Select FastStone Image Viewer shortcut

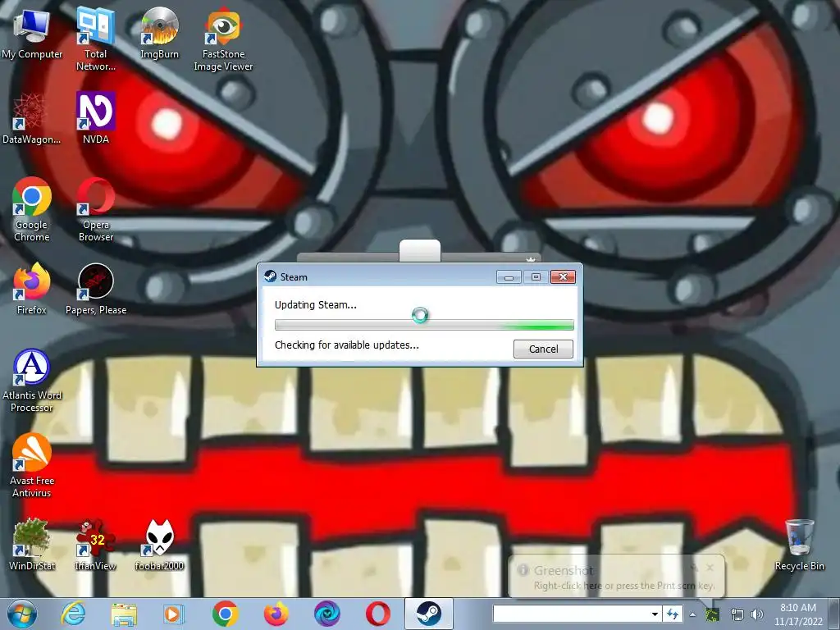pos(223,39)
